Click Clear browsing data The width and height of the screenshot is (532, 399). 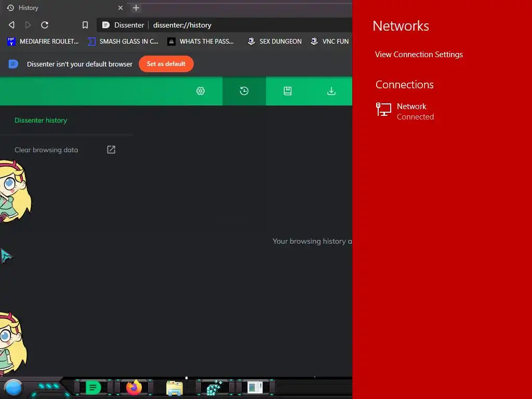click(46, 150)
